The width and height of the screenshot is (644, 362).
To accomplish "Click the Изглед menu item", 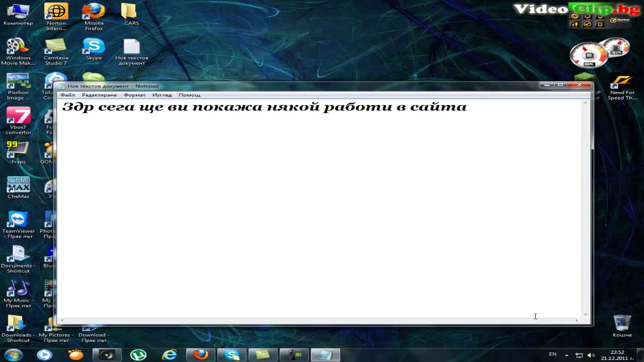I will point(162,95).
